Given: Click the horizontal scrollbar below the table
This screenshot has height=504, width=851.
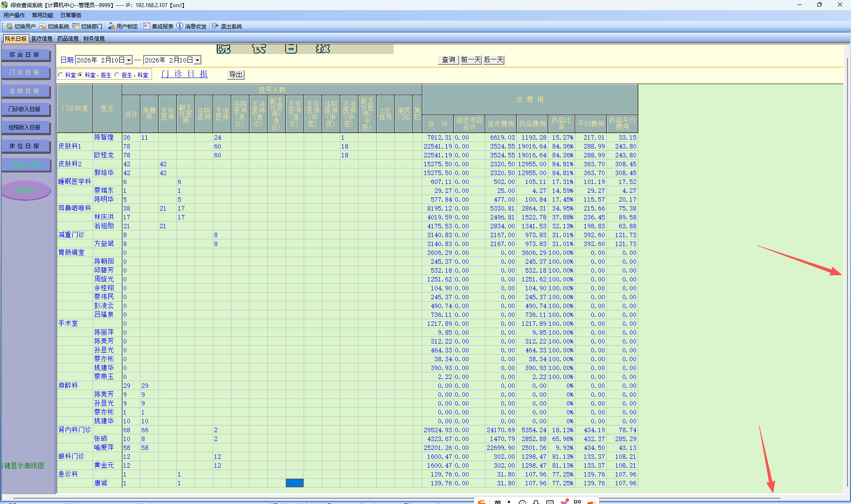Looking at the screenshot, I should pyautogui.click(x=399, y=498).
